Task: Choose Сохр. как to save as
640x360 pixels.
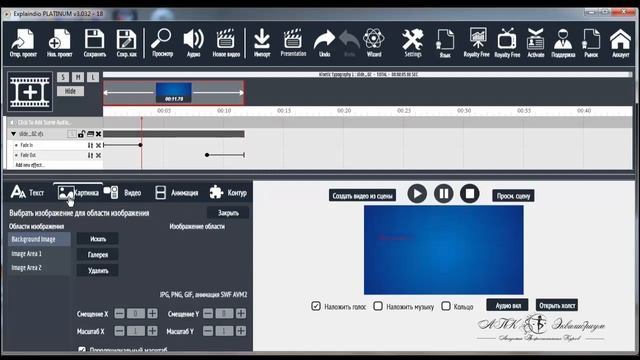Action: (x=126, y=42)
